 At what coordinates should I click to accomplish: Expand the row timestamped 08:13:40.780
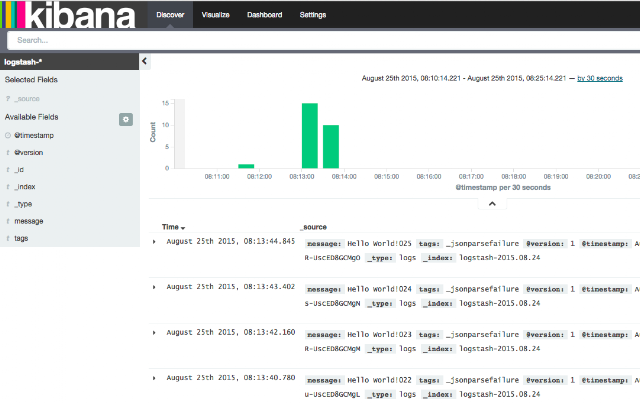[x=154, y=378]
